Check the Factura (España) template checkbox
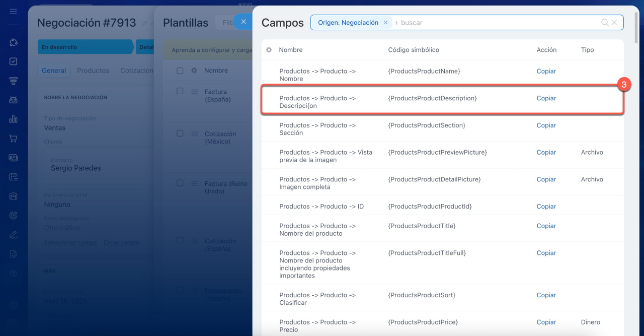Viewport: 644px width, 336px height. (180, 91)
